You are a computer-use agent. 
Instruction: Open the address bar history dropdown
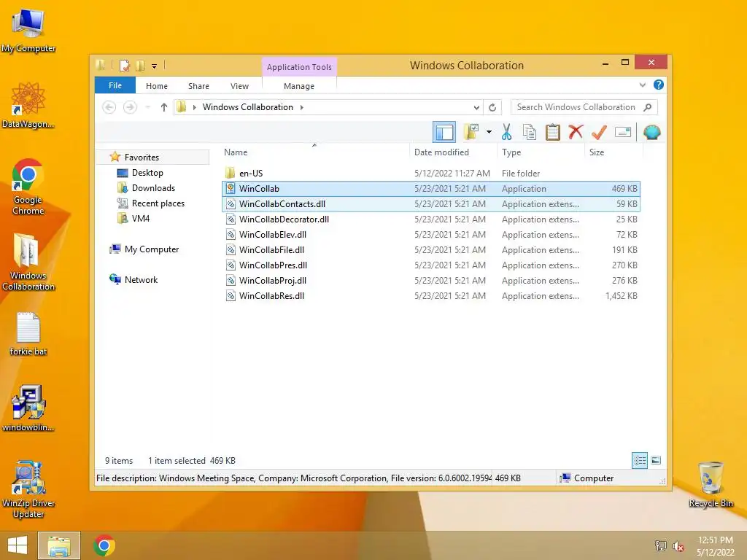tap(476, 108)
